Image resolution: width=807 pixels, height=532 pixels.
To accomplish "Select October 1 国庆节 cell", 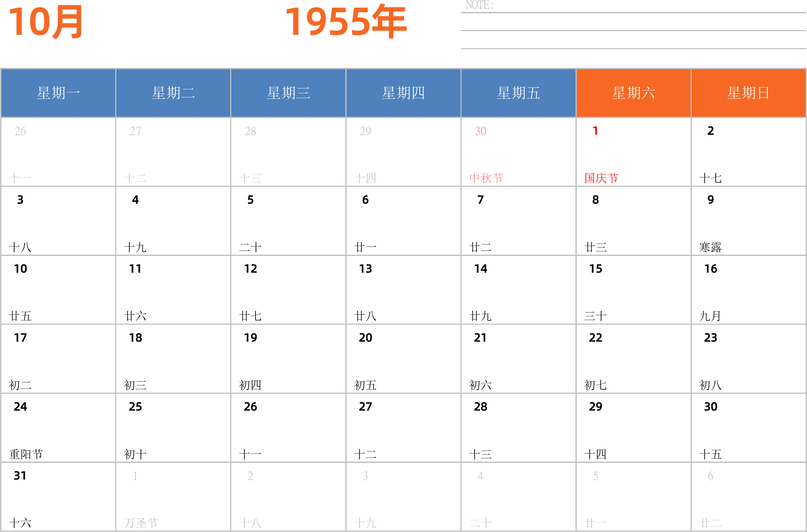I will coord(633,152).
